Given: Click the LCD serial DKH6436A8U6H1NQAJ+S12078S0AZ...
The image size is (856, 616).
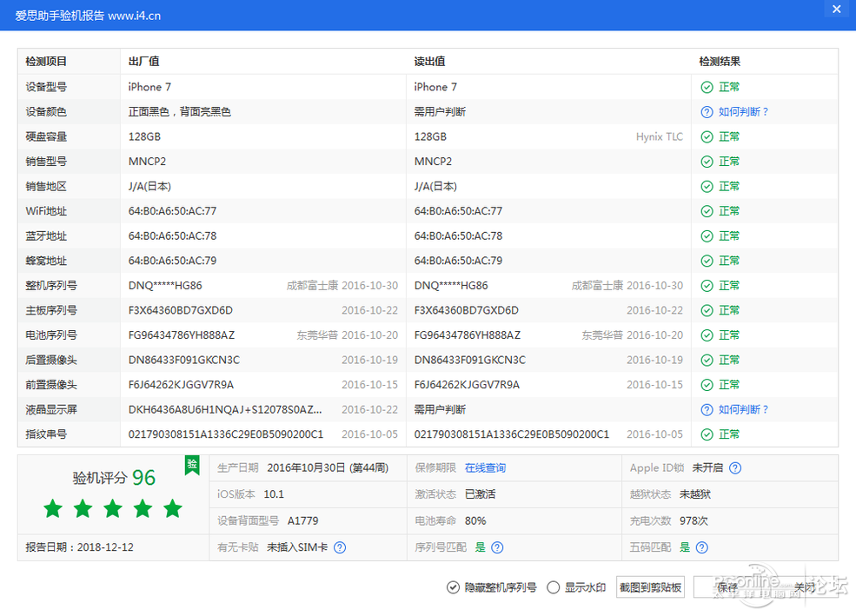Looking at the screenshot, I should coord(225,410).
